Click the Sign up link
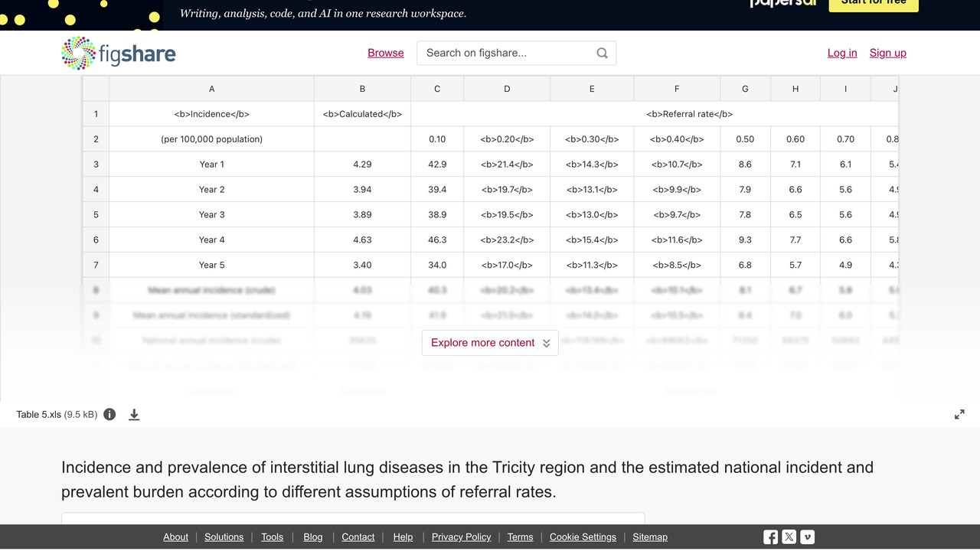 pyautogui.click(x=888, y=53)
